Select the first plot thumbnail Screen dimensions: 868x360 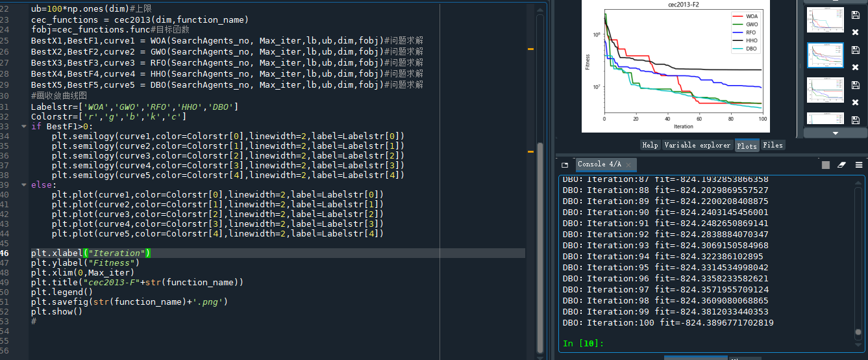[x=825, y=19]
